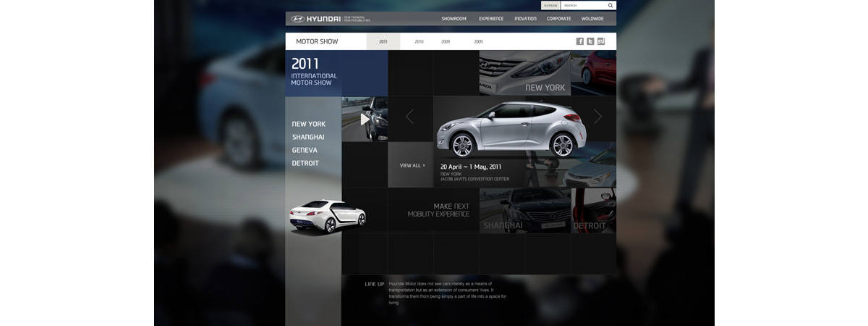Click the VIEW ALL button
This screenshot has width=868, height=326.
point(411,165)
